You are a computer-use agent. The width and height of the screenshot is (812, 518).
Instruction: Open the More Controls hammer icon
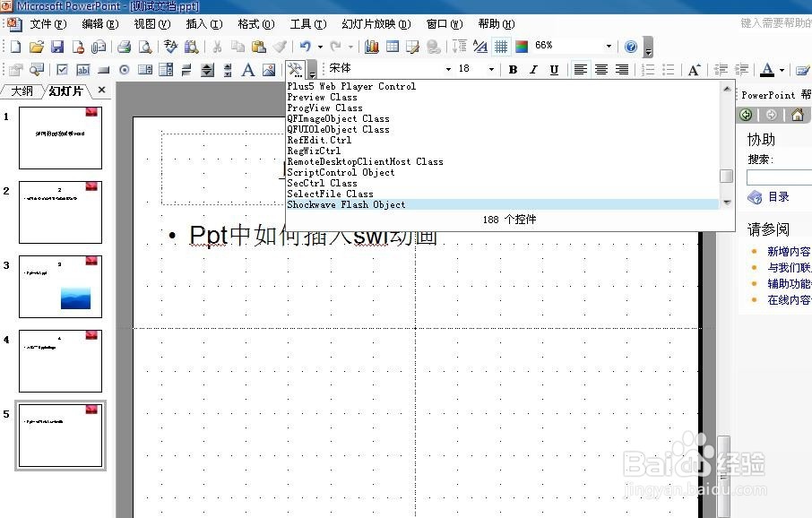pos(293,69)
